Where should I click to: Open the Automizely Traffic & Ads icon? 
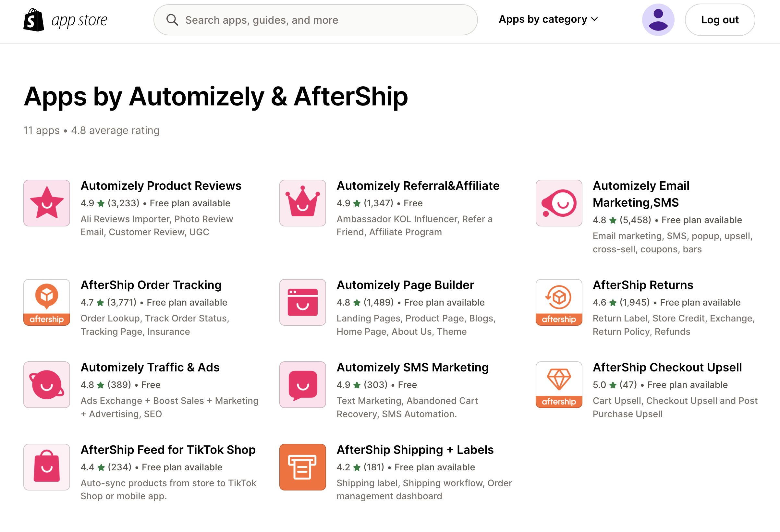(47, 385)
